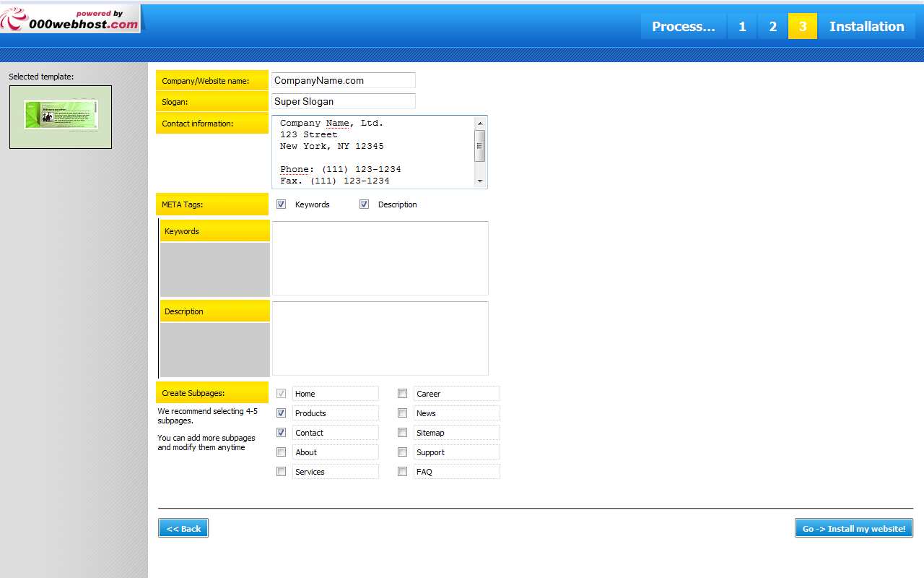
Task: Go to step 1 tab
Action: click(742, 26)
